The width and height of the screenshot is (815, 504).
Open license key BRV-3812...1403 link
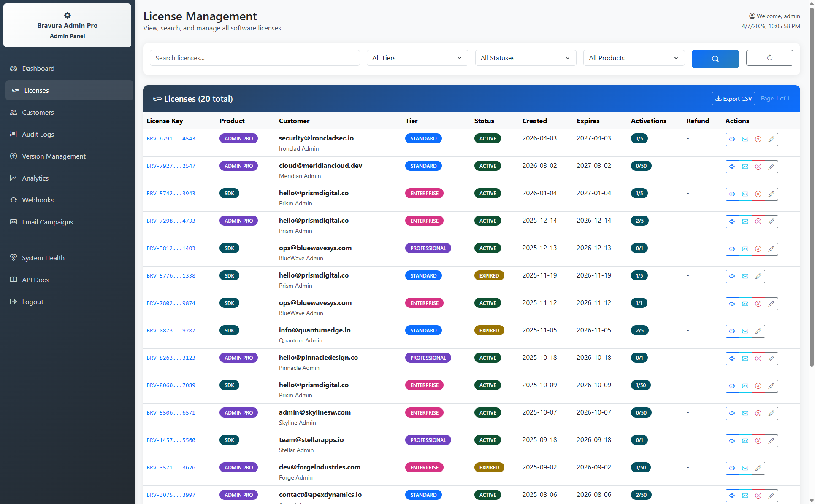click(x=171, y=248)
